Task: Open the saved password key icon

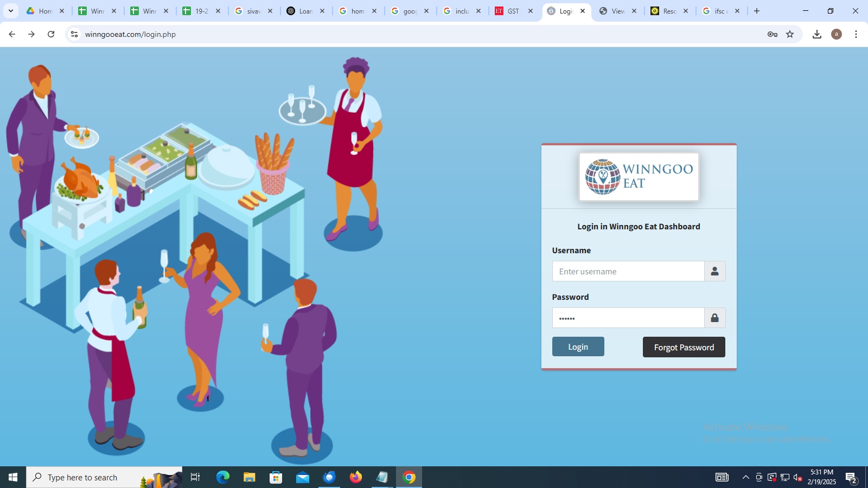Action: click(773, 34)
